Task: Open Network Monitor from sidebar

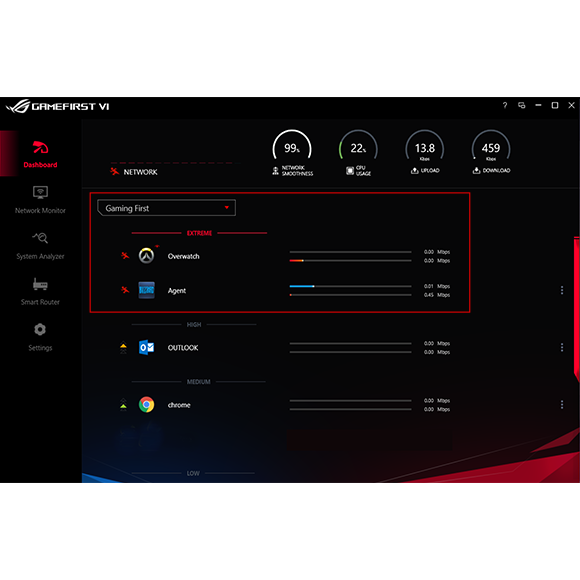Action: point(40,200)
